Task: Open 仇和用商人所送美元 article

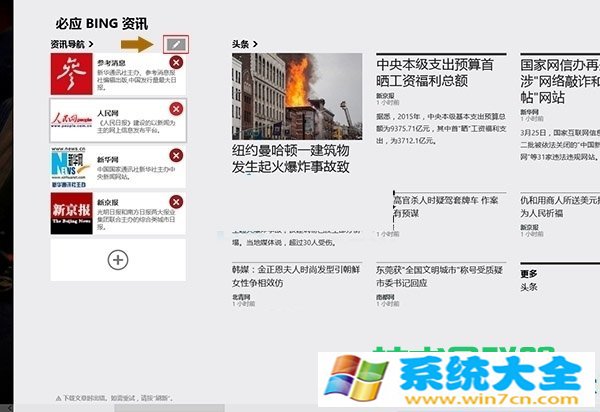Action: 560,207
